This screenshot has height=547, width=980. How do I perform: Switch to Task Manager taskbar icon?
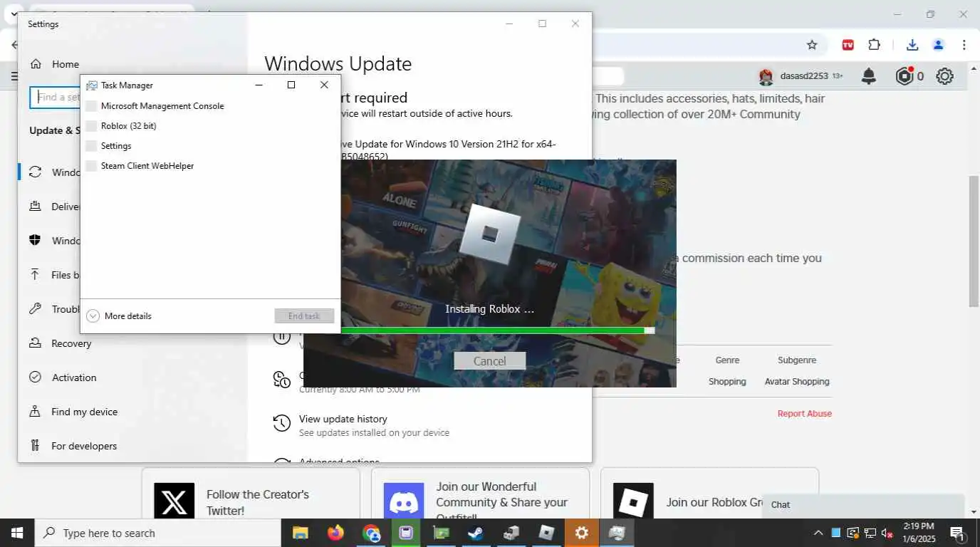click(617, 533)
